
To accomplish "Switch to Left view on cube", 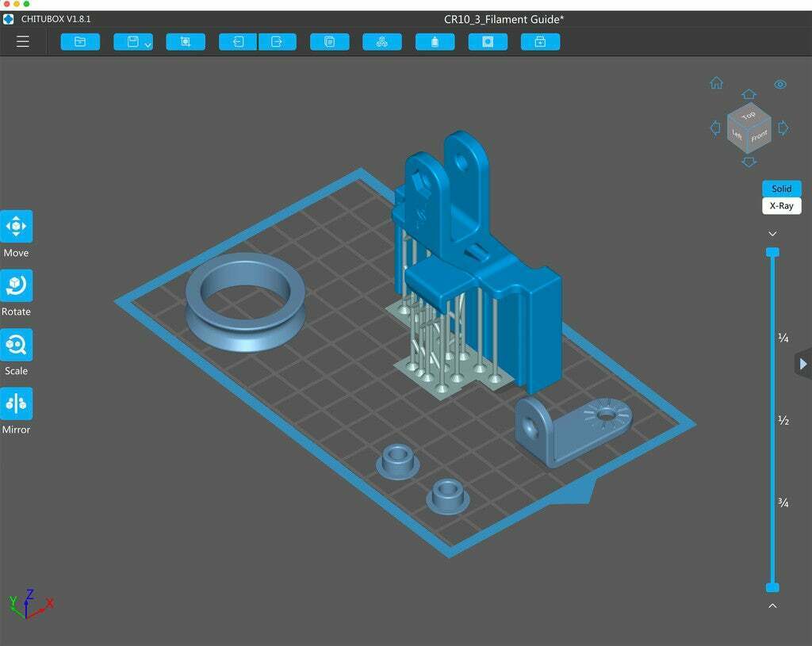I will 737,135.
